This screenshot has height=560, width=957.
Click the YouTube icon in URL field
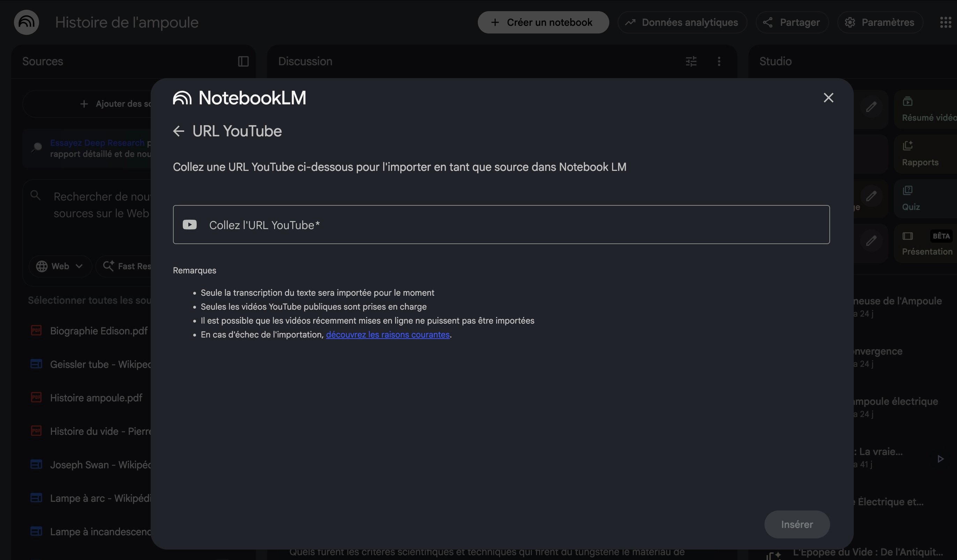point(189,225)
